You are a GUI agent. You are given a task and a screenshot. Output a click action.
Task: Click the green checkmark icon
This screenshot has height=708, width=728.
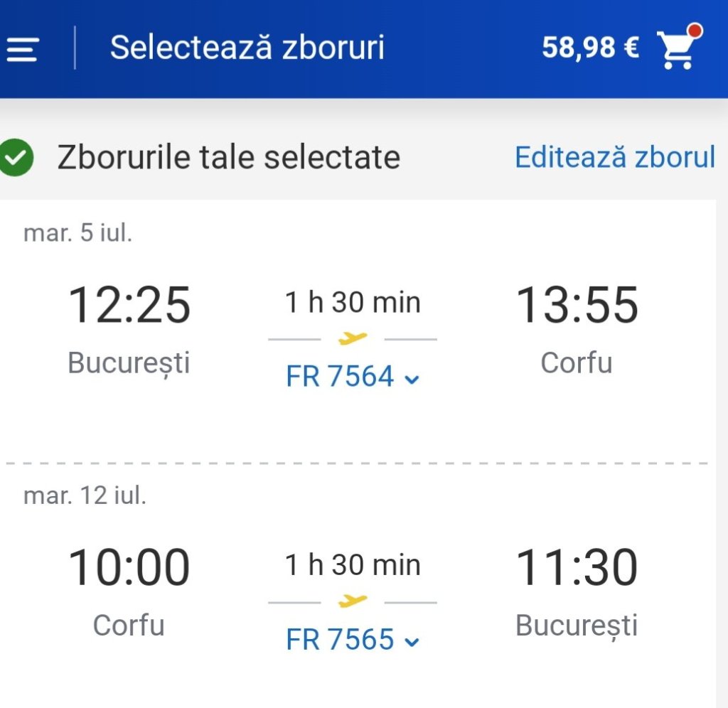[x=17, y=158]
